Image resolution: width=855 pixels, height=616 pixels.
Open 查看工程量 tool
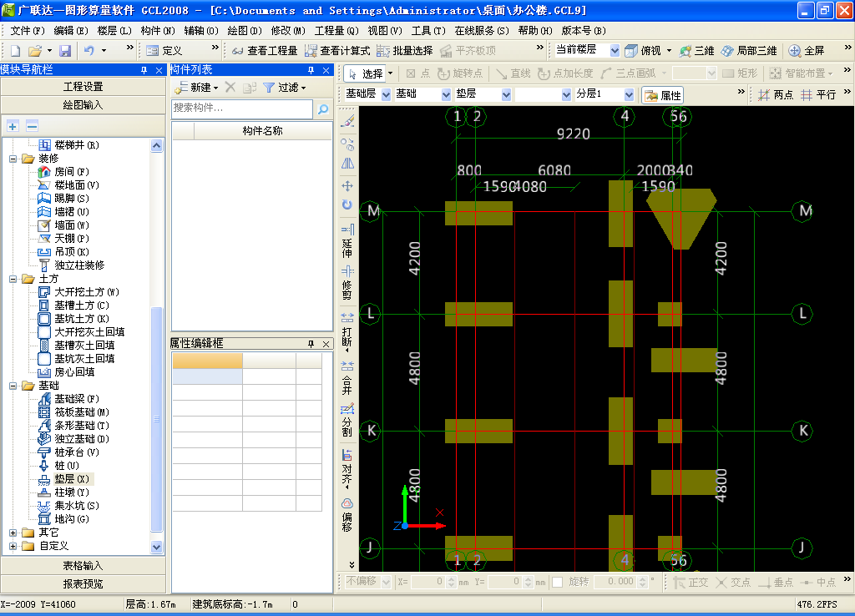[x=265, y=51]
